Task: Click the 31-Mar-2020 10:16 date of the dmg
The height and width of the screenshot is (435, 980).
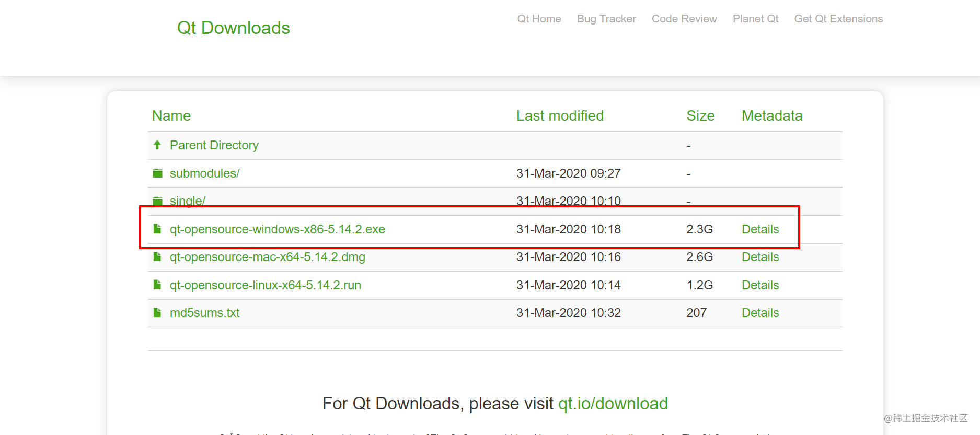Action: [x=569, y=257]
